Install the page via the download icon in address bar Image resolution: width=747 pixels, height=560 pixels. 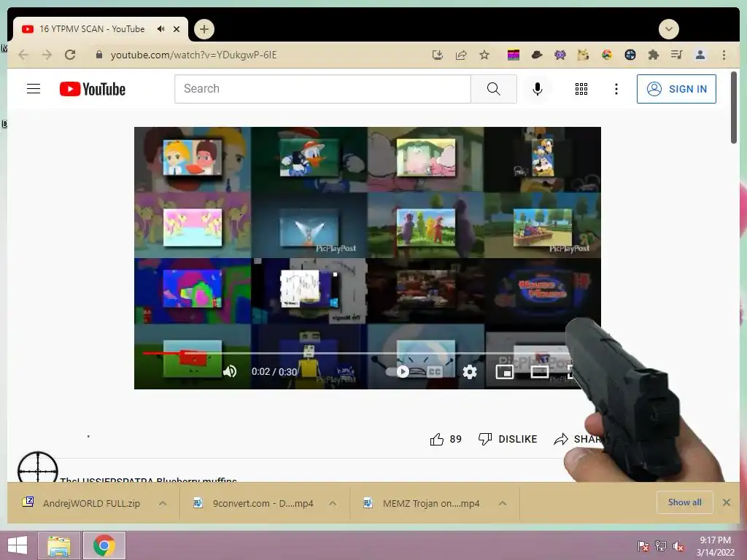coord(438,55)
